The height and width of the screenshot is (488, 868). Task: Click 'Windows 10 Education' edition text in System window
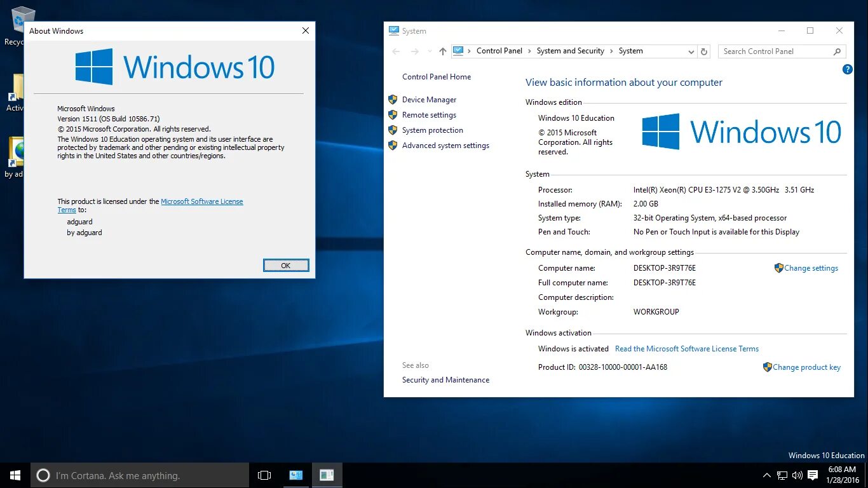click(x=576, y=118)
